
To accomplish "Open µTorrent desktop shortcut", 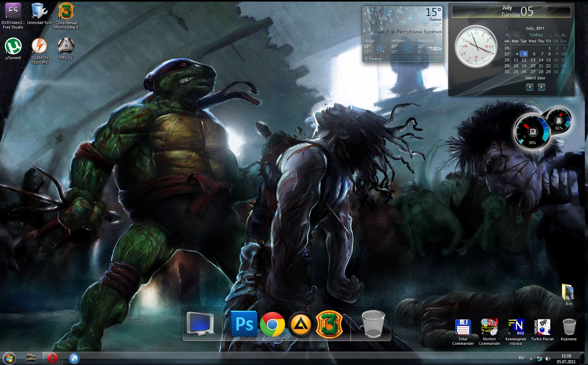I will tap(13, 47).
